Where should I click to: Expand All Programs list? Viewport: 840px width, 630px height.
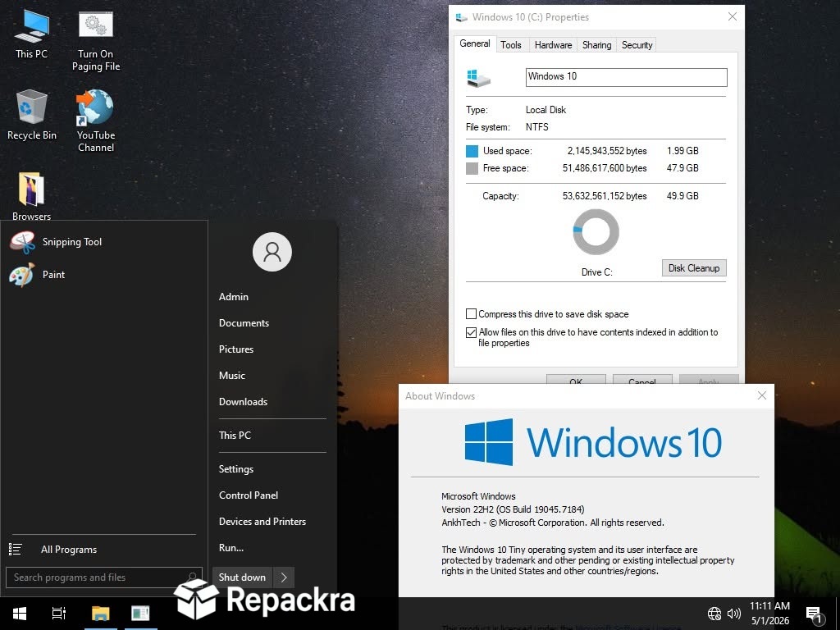[x=69, y=550]
